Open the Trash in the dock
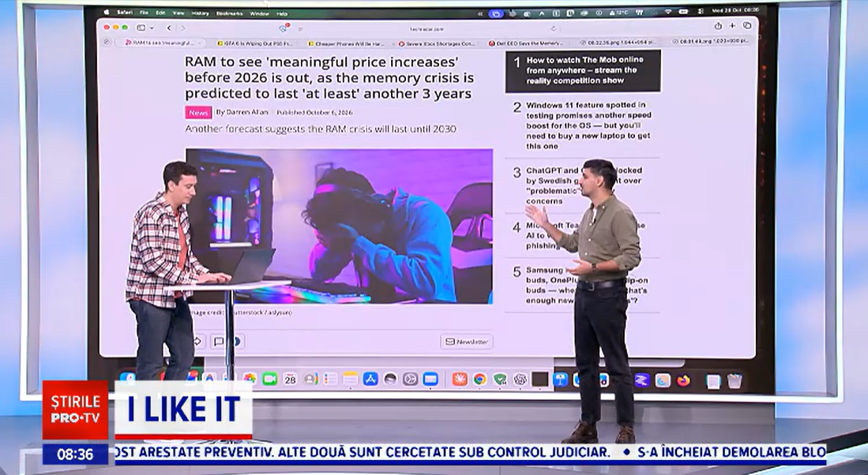This screenshot has width=868, height=475. 735,380
